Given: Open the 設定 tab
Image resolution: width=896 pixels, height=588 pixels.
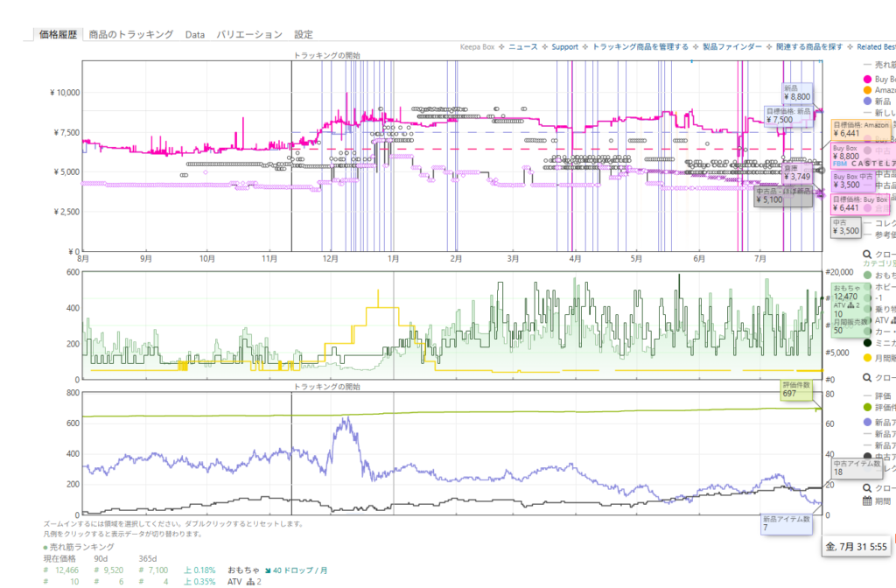Looking at the screenshot, I should tap(304, 34).
